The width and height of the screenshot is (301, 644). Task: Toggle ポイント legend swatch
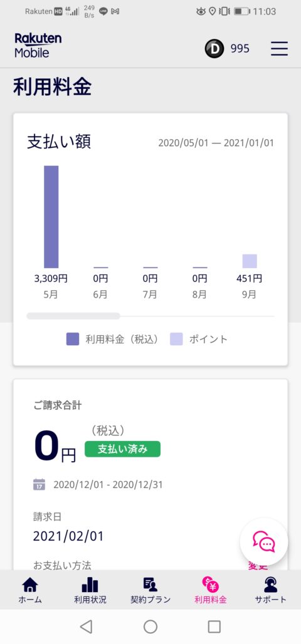click(176, 340)
